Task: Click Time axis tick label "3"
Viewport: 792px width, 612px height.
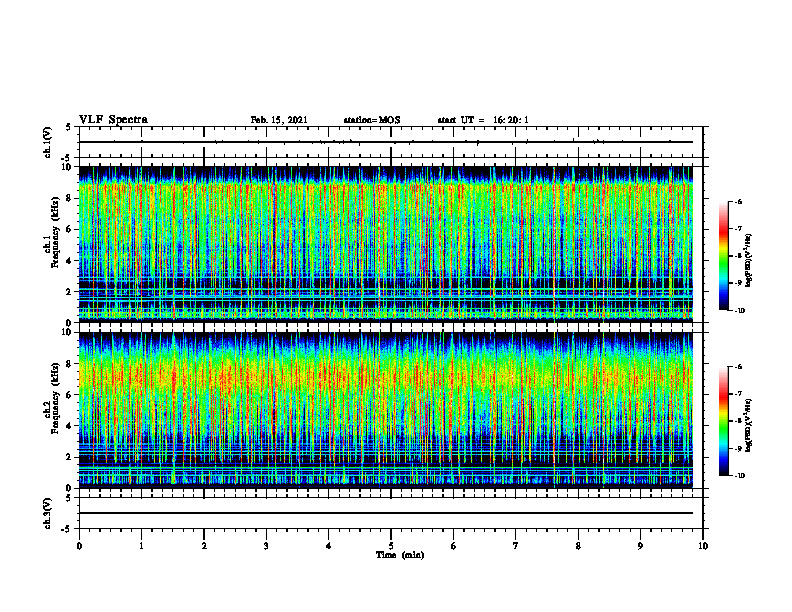Action: click(x=266, y=546)
